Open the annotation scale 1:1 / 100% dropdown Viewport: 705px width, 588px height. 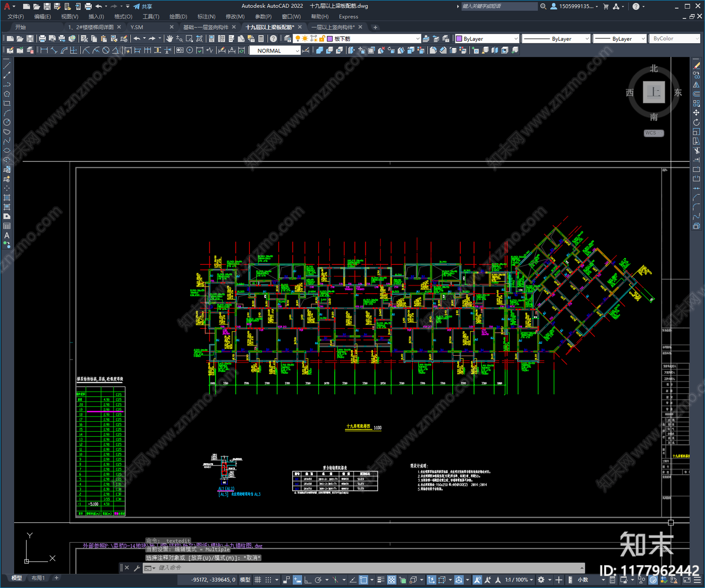click(519, 580)
